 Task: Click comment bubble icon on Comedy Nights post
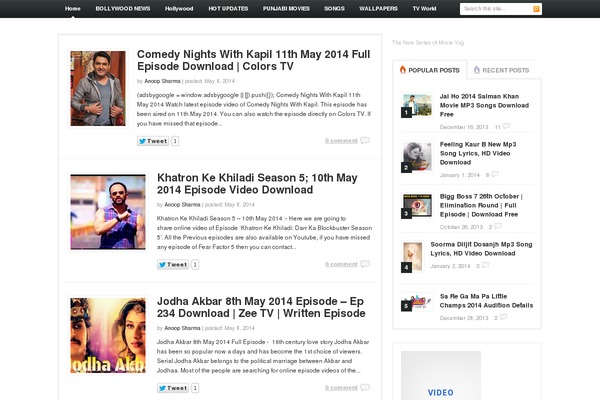[x=365, y=140]
